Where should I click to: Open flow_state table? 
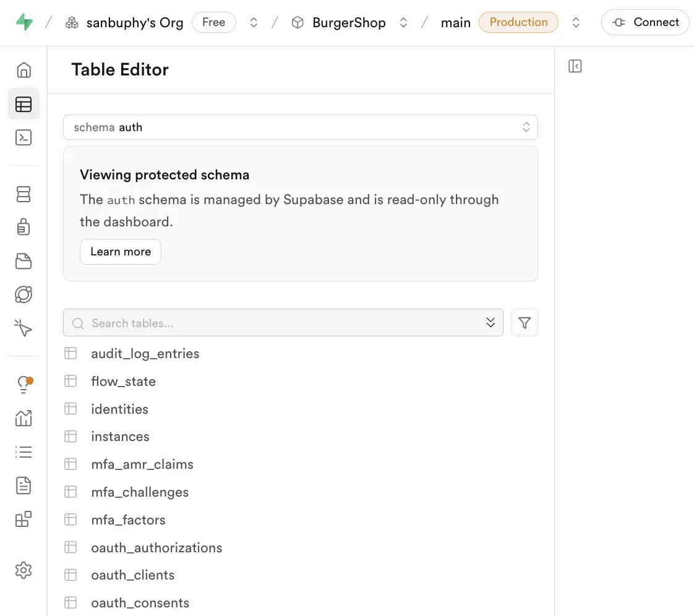[x=124, y=382]
